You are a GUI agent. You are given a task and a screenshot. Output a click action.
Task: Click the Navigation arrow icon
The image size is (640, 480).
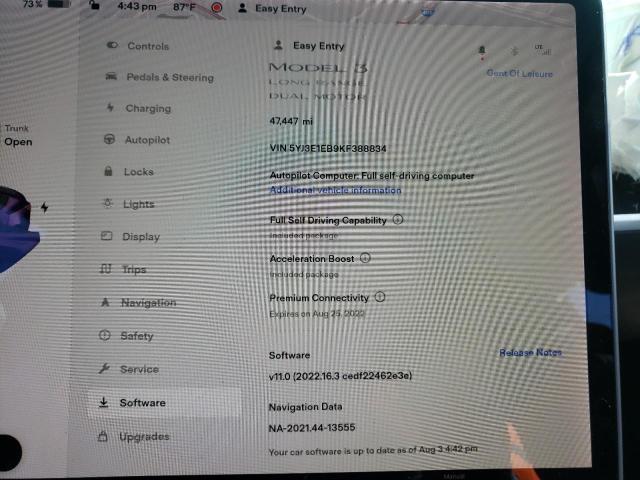point(105,302)
